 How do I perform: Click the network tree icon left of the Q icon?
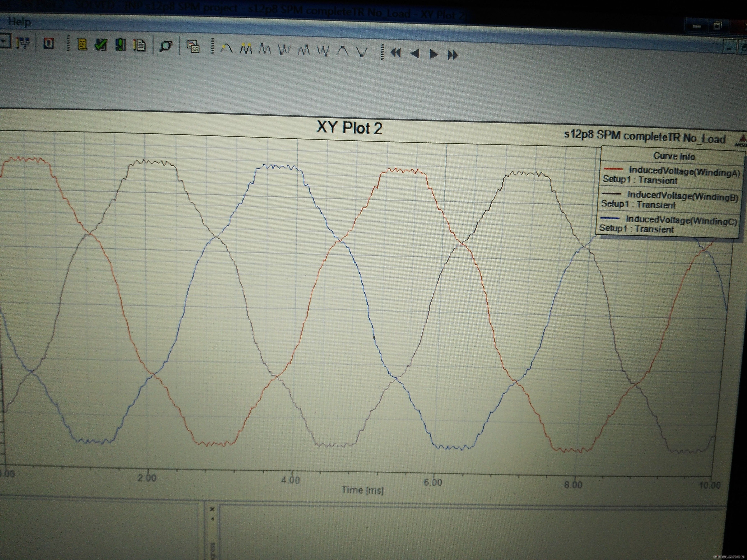(23, 43)
